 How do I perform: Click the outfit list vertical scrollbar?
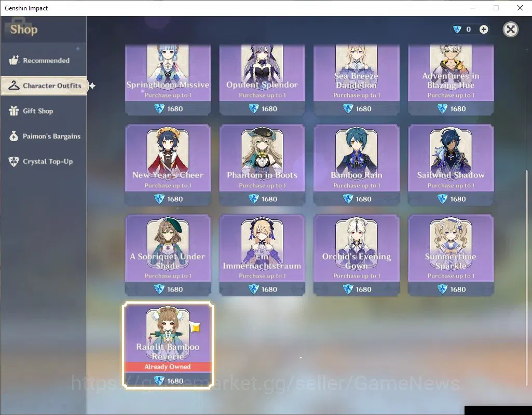click(x=527, y=278)
